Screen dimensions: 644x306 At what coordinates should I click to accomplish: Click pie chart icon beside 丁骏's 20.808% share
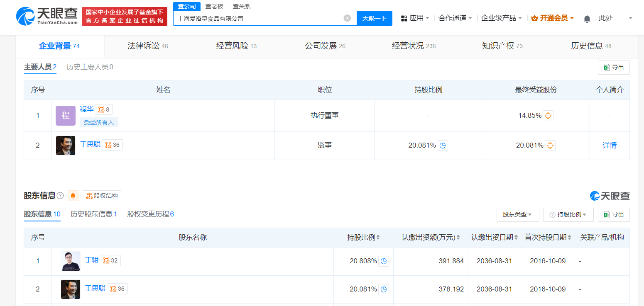(x=384, y=261)
